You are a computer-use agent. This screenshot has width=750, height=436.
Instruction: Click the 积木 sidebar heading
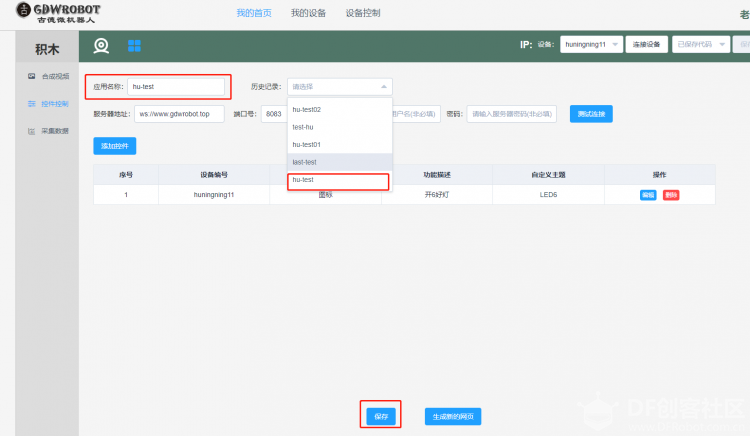click(x=47, y=49)
